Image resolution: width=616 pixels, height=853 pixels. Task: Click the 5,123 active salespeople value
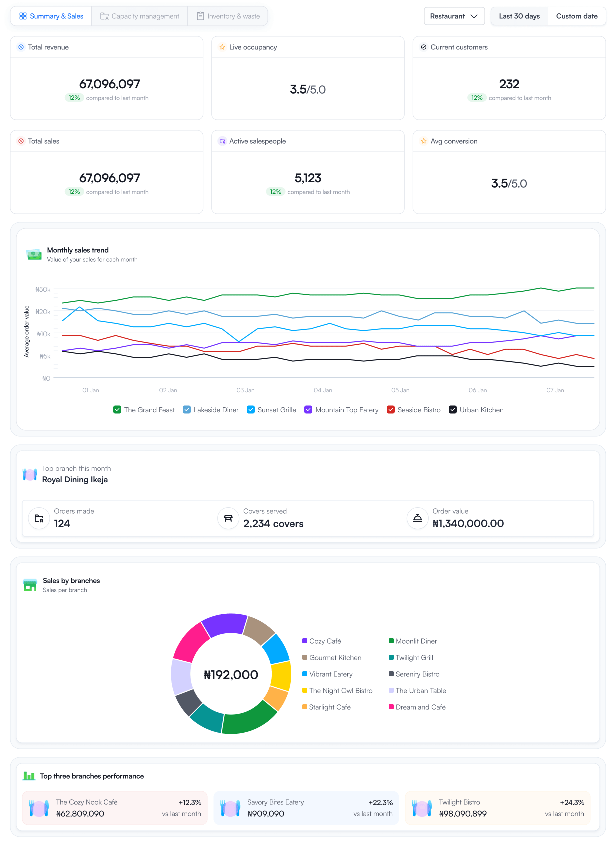(307, 178)
